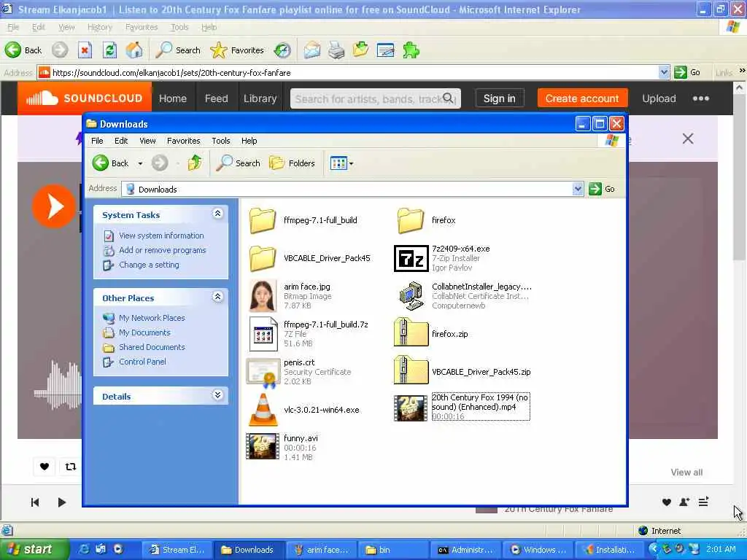This screenshot has height=560, width=747.
Task: Click the repost icon below the playlist
Action: [x=71, y=467]
